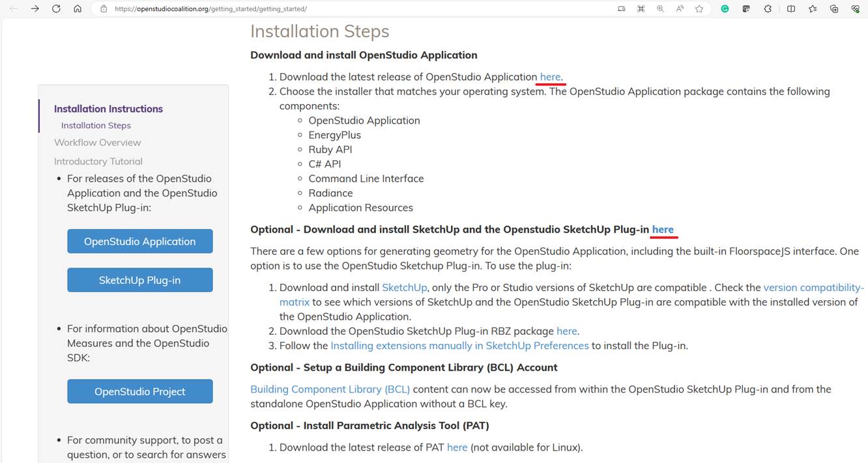Click the send-to-devices icon in the address bar

point(621,9)
